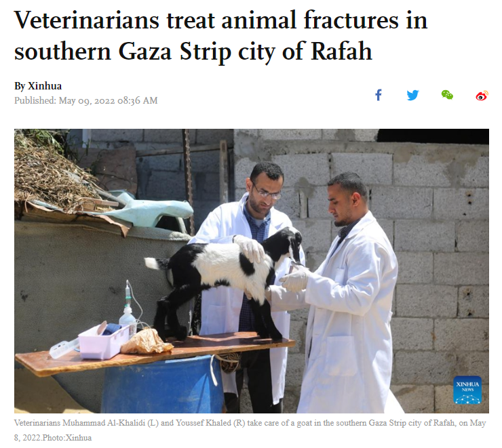Click the word Veterinarians in the headline
The image size is (502, 448).
pyautogui.click(x=87, y=20)
